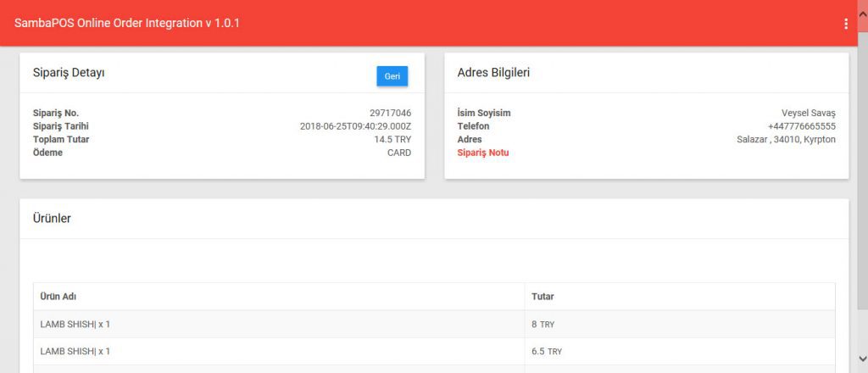The image size is (868, 373).
Task: Click the Sipariş Detayı card heading
Action: click(69, 73)
